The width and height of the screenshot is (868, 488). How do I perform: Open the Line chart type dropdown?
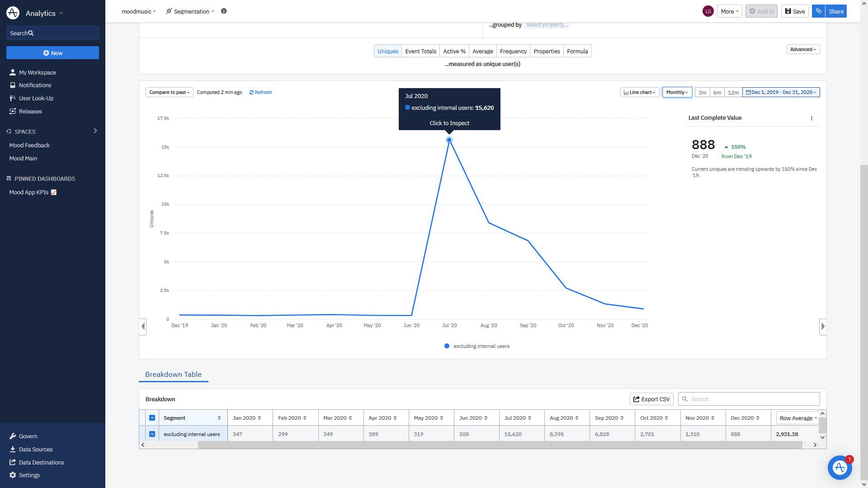pos(639,92)
